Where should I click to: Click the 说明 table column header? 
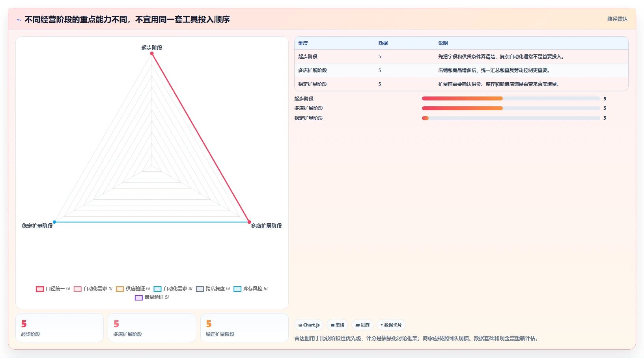click(443, 43)
